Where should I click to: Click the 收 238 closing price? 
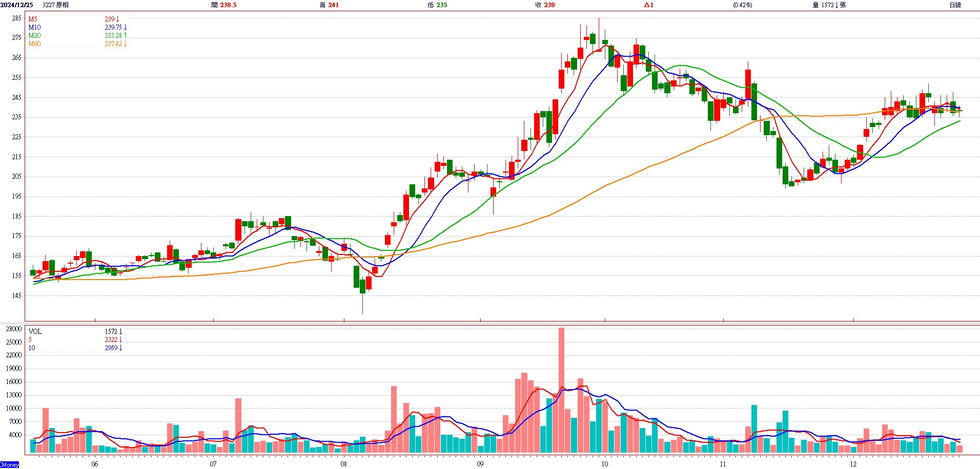545,5
